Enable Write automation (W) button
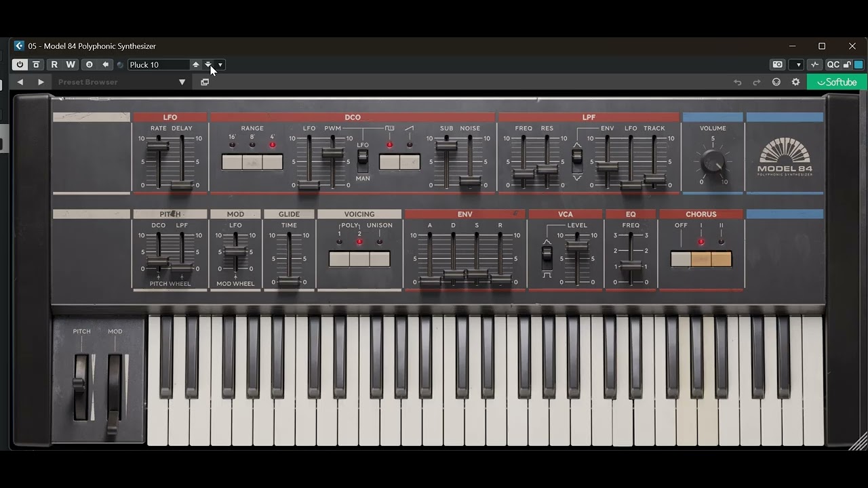Screen dimensions: 868x488 71,64
